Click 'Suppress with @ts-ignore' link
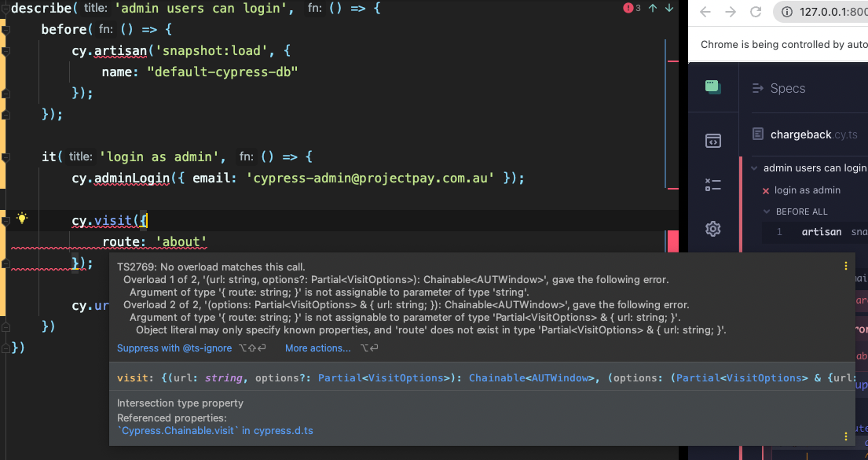868x460 pixels. (x=174, y=348)
